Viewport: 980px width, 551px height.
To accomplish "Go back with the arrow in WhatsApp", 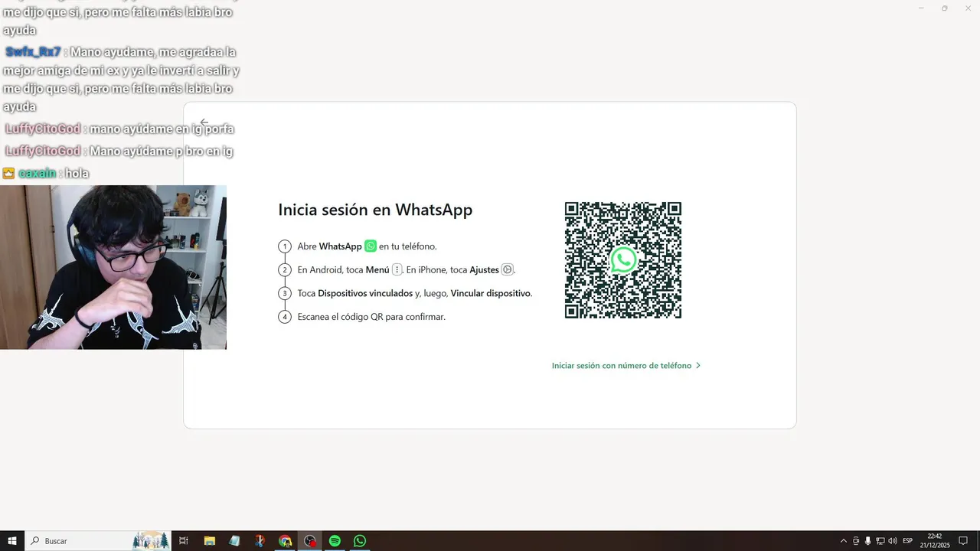I will pos(204,122).
